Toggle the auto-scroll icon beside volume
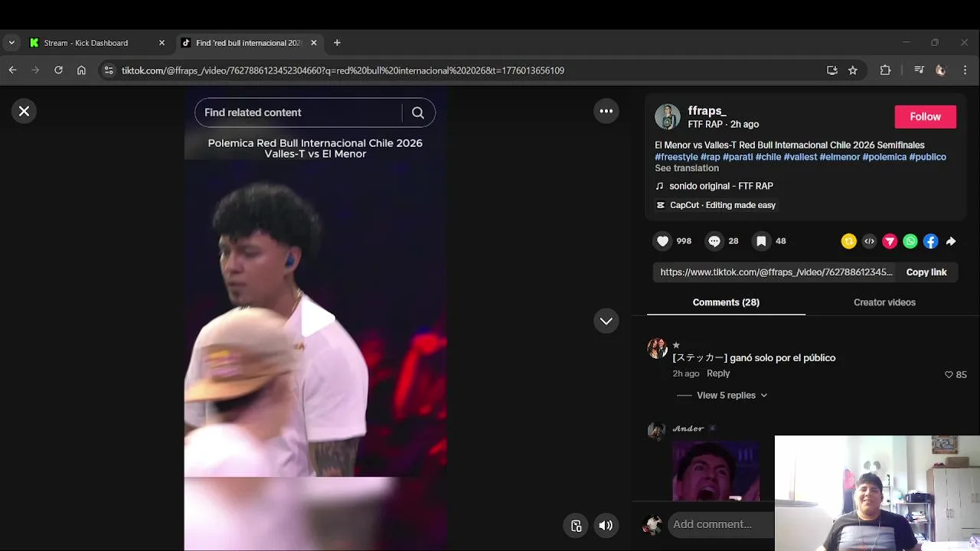Screen dimensions: 980x551 (x=577, y=525)
